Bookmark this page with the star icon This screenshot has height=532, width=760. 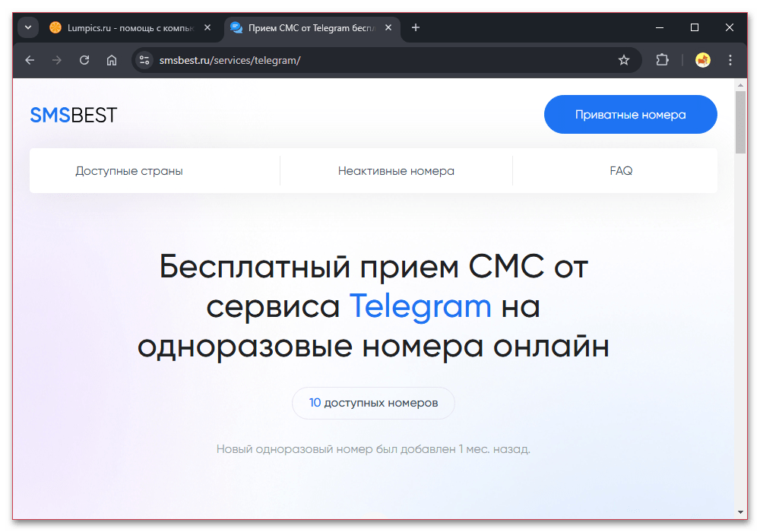(624, 60)
